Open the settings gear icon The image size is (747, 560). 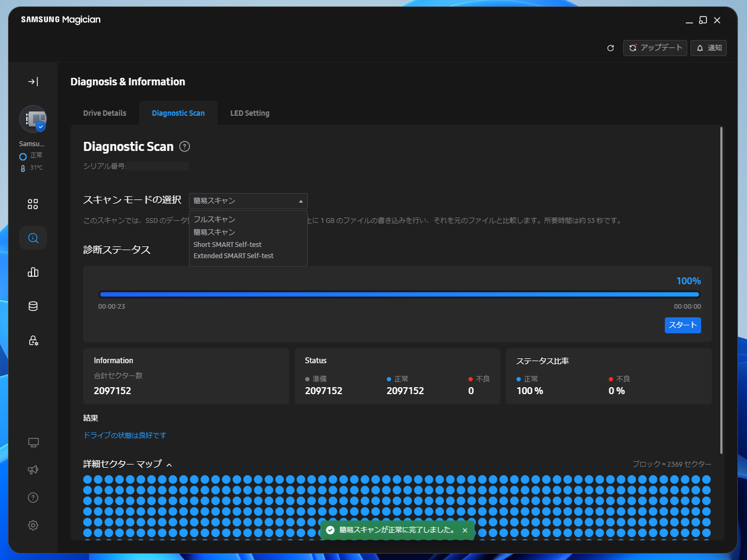click(33, 525)
